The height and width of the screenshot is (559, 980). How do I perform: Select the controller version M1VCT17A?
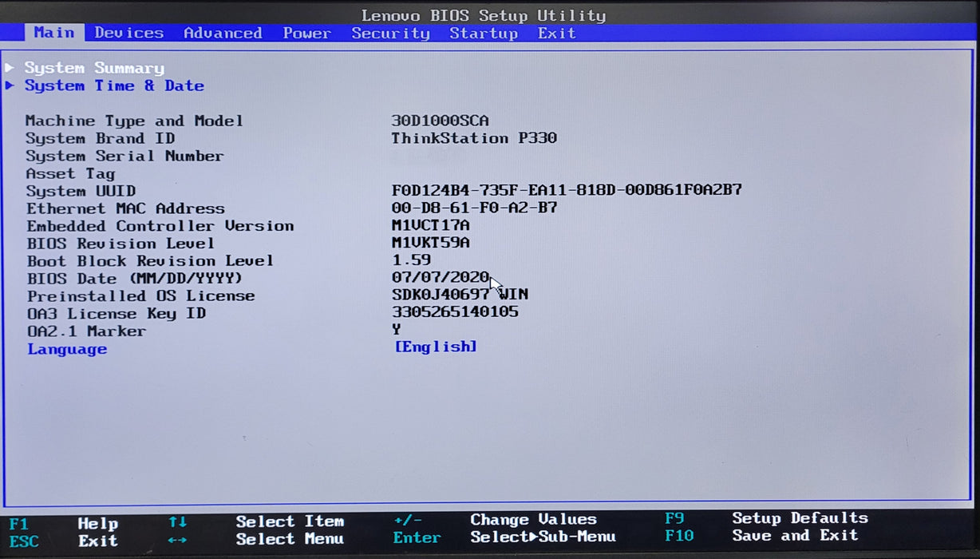click(x=430, y=225)
